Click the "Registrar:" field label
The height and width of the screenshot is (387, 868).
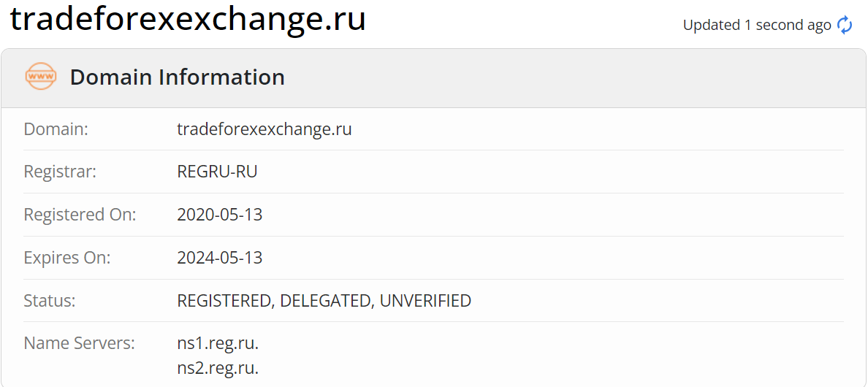click(x=60, y=172)
